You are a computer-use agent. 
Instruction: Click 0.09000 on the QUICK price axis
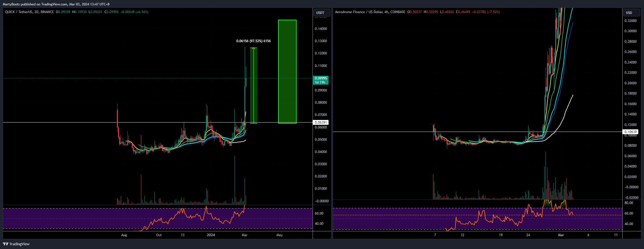321,90
